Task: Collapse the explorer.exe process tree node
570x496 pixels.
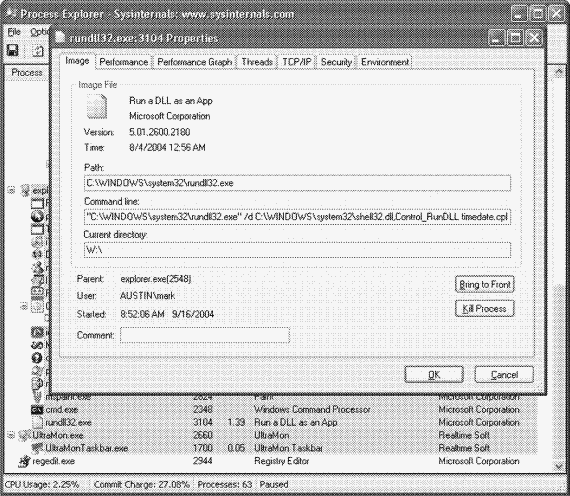Action: coord(11,190)
